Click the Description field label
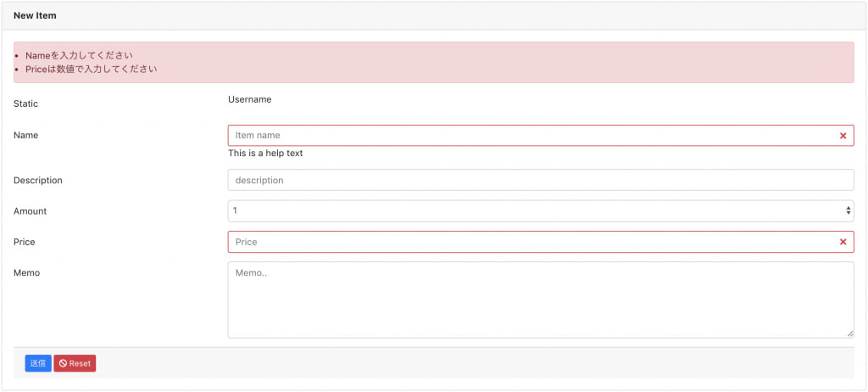This screenshot has width=868, height=392. pos(38,180)
